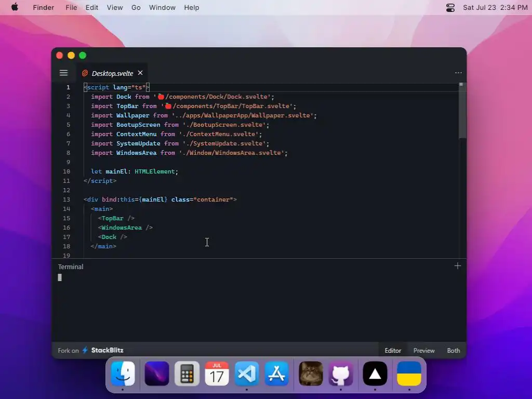Image resolution: width=532 pixels, height=399 pixels.
Task: Click the <WindowsArea /> component tag
Action: (125, 228)
